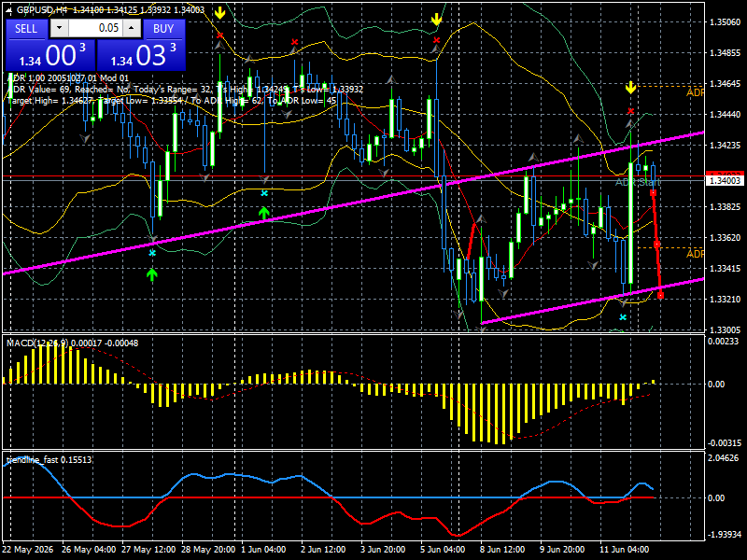Click the Target High= 1.34627 info line
This screenshot has height=560, width=747.
172,101
